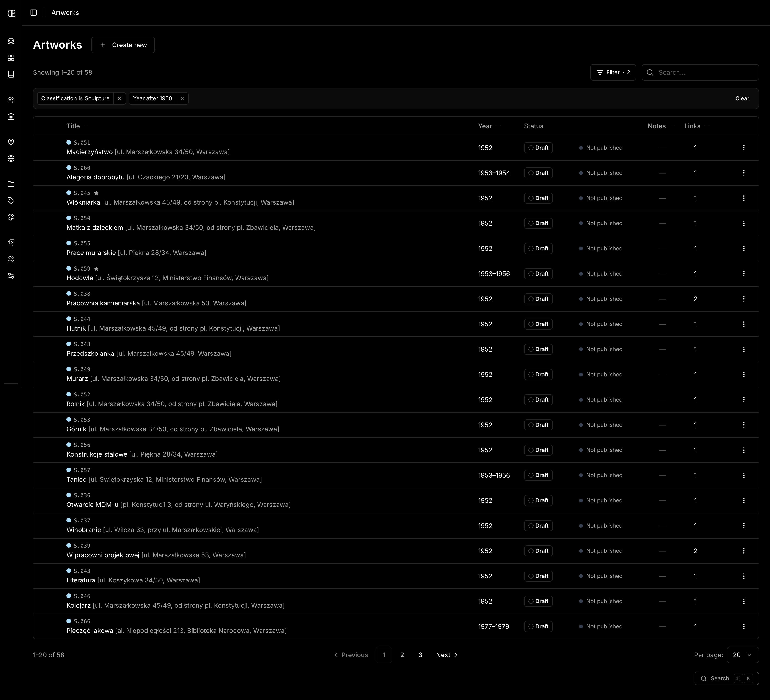
Task: Click year 1977–1979 cell
Action: (x=493, y=626)
